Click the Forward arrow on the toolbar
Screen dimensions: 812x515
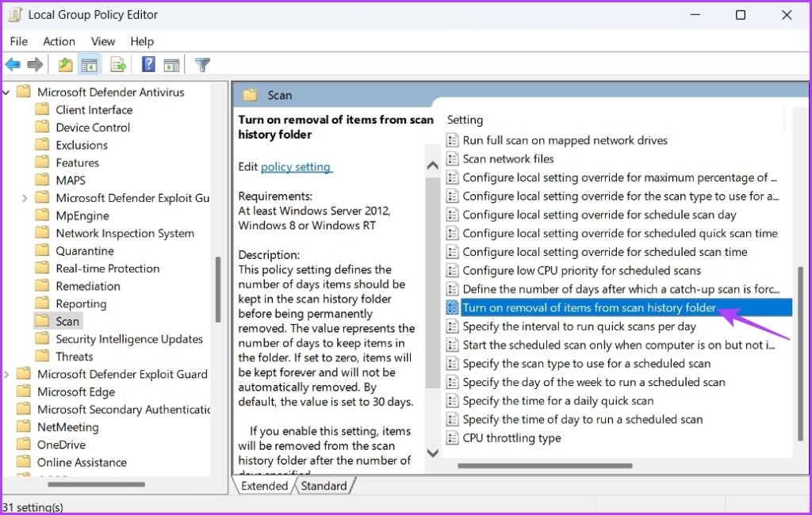tap(35, 64)
